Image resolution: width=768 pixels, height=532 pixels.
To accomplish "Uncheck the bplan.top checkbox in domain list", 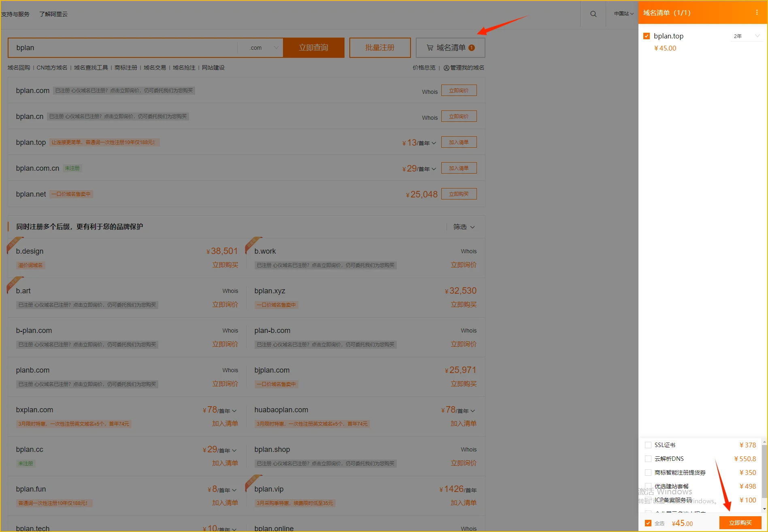I will (647, 36).
